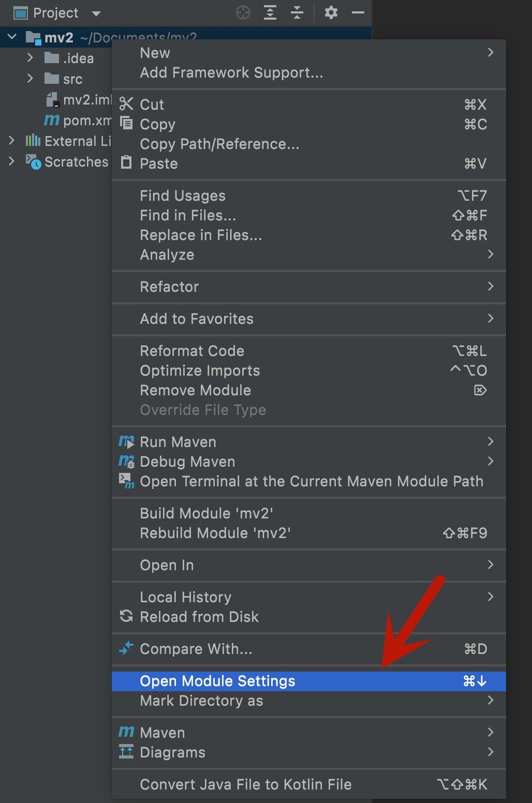Click Find in Files in the context menu

(187, 215)
